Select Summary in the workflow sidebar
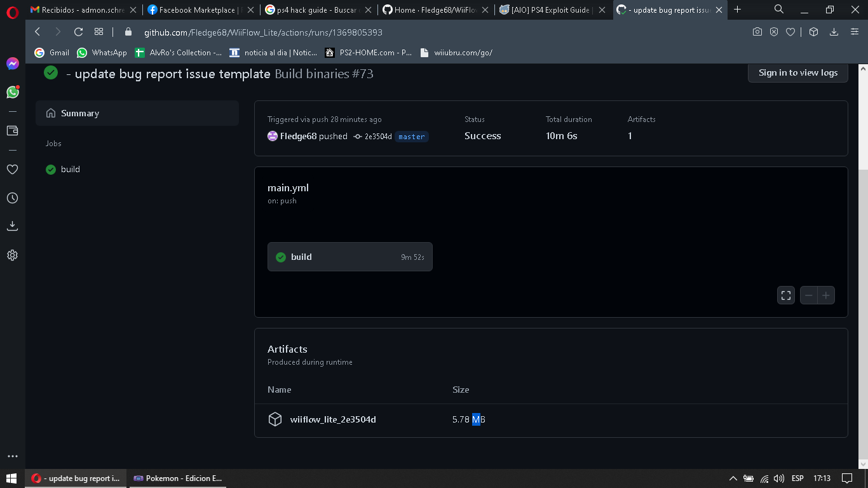This screenshot has height=488, width=868. (137, 113)
